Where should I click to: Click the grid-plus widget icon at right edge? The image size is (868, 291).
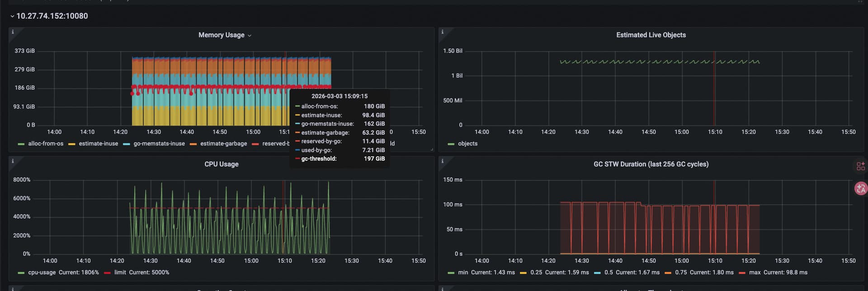point(861,166)
